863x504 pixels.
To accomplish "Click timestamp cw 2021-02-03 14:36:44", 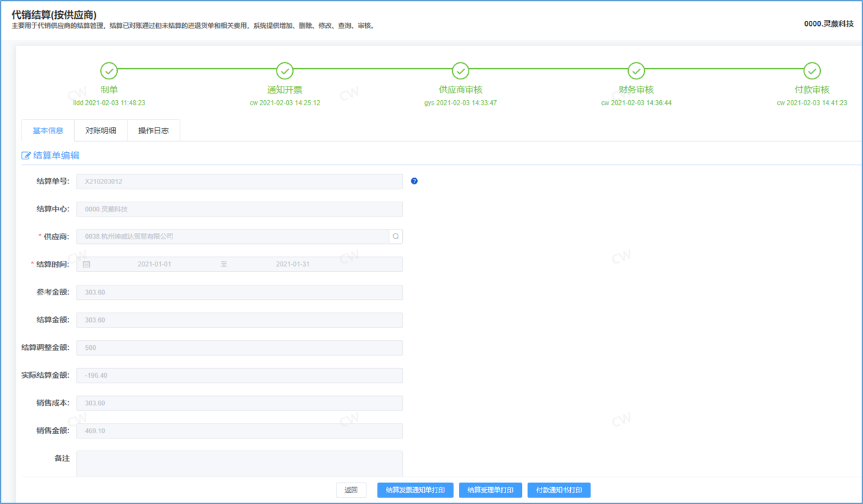I will tap(637, 103).
